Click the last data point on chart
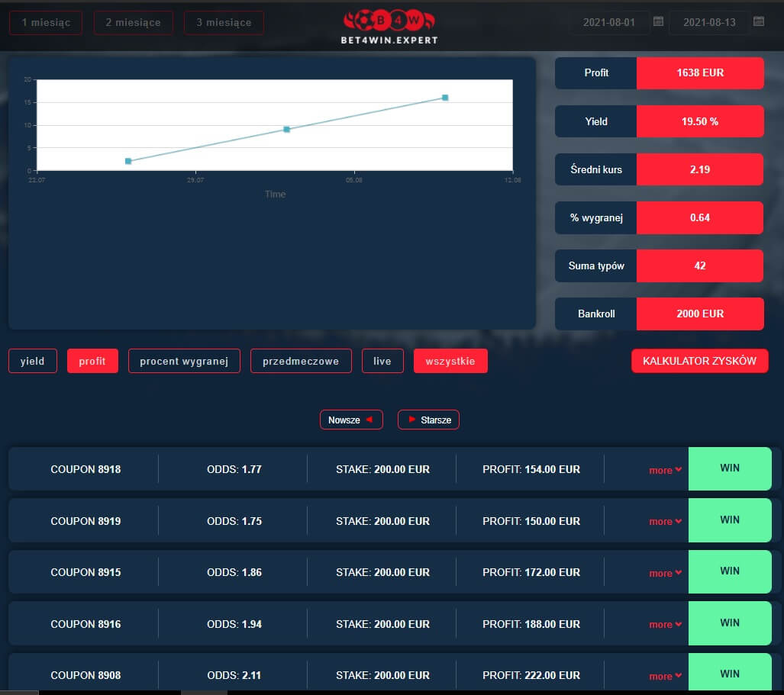The width and height of the screenshot is (784, 695). (x=445, y=98)
